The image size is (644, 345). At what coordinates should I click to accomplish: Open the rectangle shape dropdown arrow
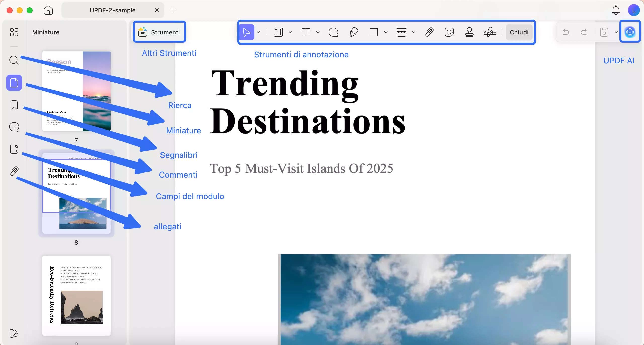tap(386, 32)
